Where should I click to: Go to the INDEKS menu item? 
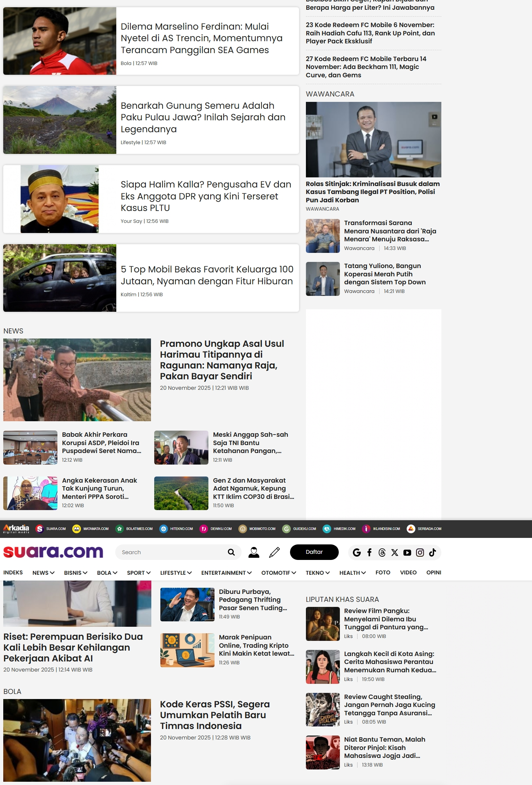[x=13, y=573]
